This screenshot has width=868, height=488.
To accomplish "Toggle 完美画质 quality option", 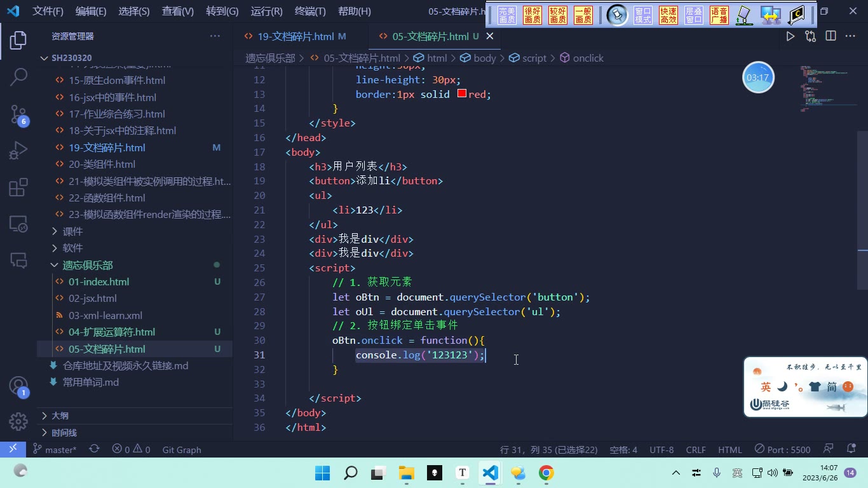I will (x=507, y=15).
